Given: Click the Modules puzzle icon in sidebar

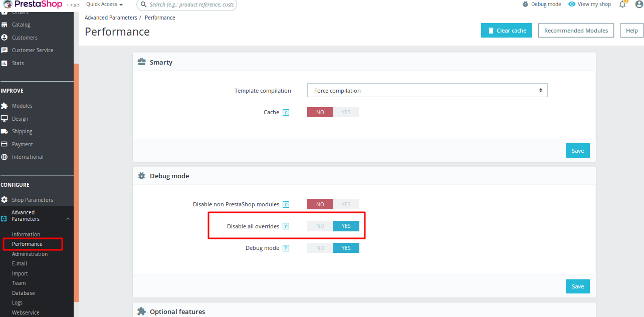Looking at the screenshot, I should pos(5,106).
